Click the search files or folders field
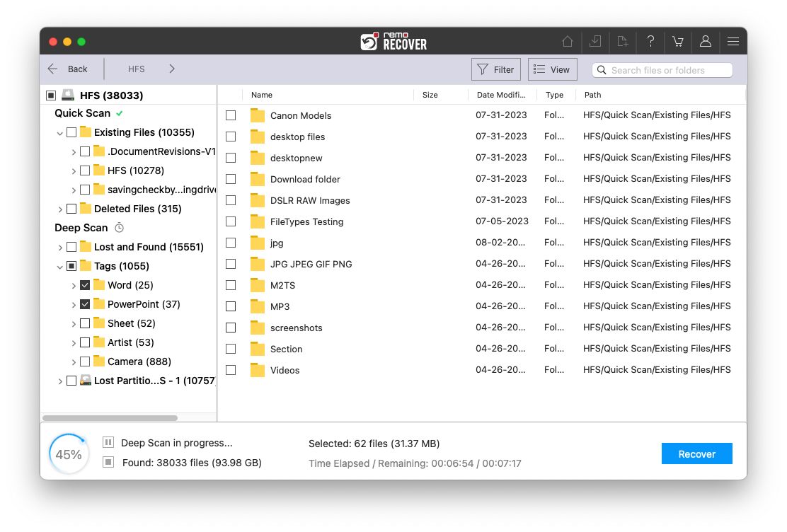The image size is (787, 532). tap(662, 69)
